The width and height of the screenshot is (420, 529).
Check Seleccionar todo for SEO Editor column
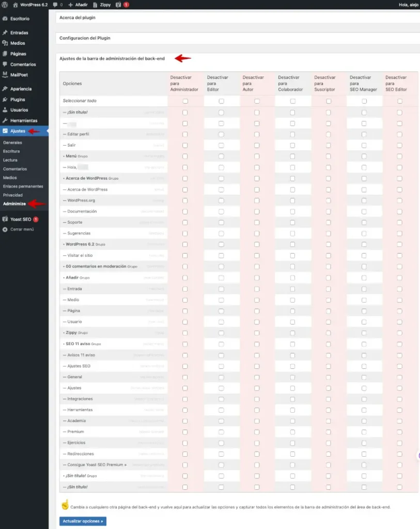tap(400, 101)
